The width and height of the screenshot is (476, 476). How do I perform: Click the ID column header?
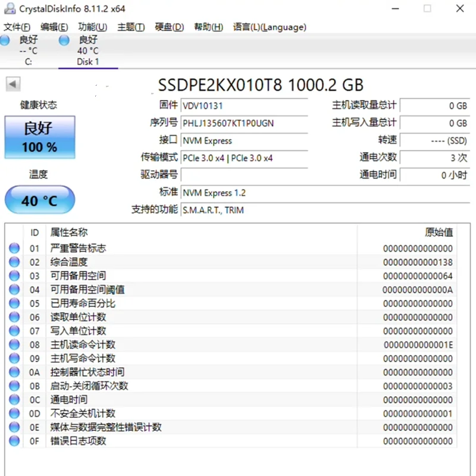coord(35,233)
